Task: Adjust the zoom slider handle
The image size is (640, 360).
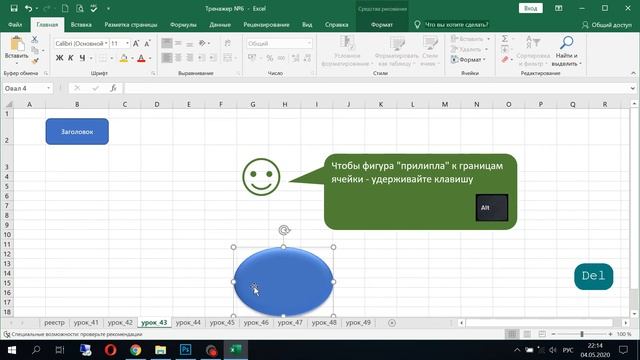Action: [582, 334]
